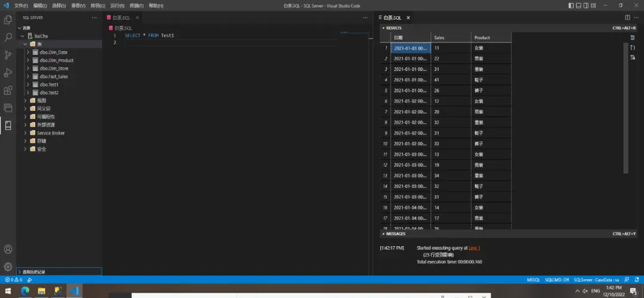Screen dimensions: 644x298
Task: Expand the 查询历史记录 query history section
Action: tap(59, 272)
